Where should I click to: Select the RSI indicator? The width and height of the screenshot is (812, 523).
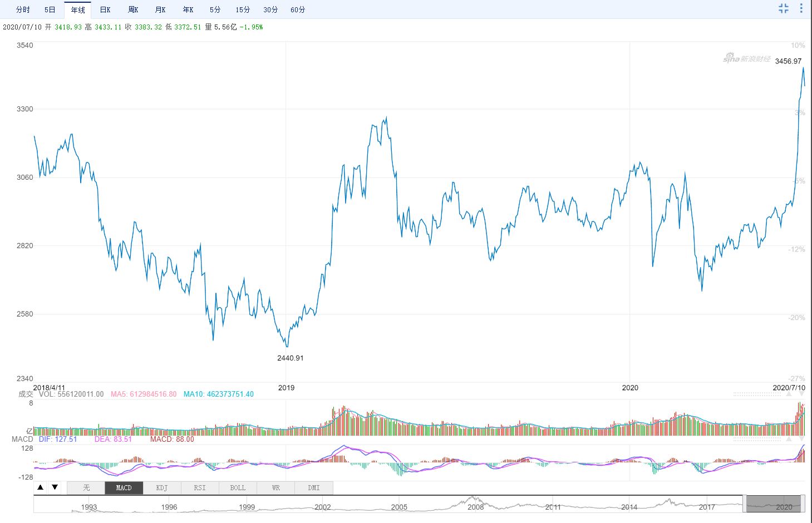point(200,488)
